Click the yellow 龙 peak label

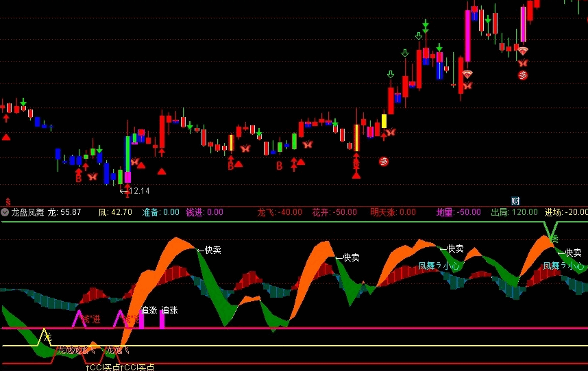point(47,337)
